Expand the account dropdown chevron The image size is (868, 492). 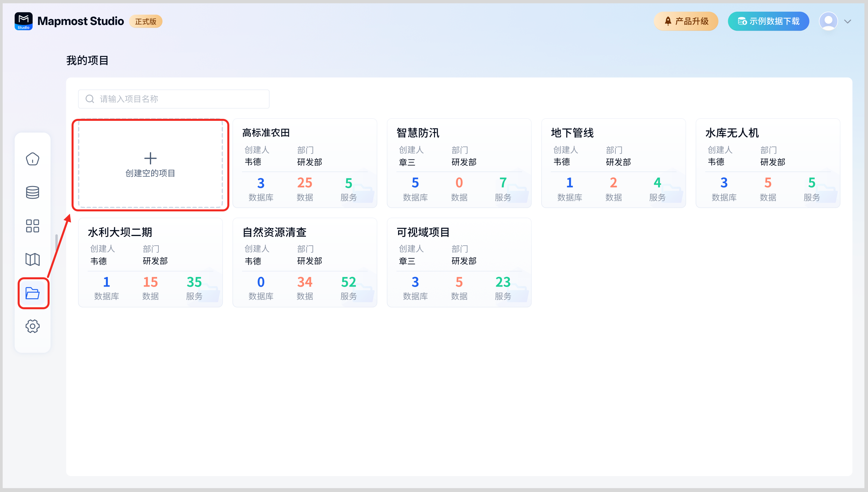847,21
